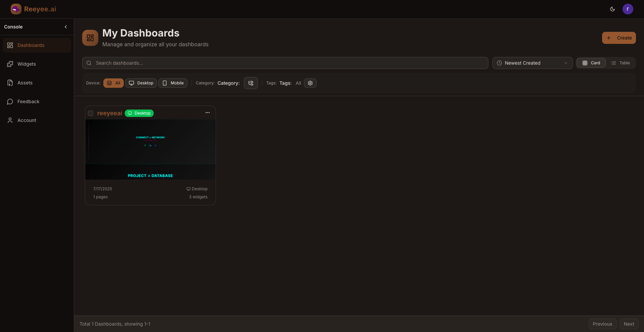Click the 7/17/2025 date text

(x=103, y=189)
